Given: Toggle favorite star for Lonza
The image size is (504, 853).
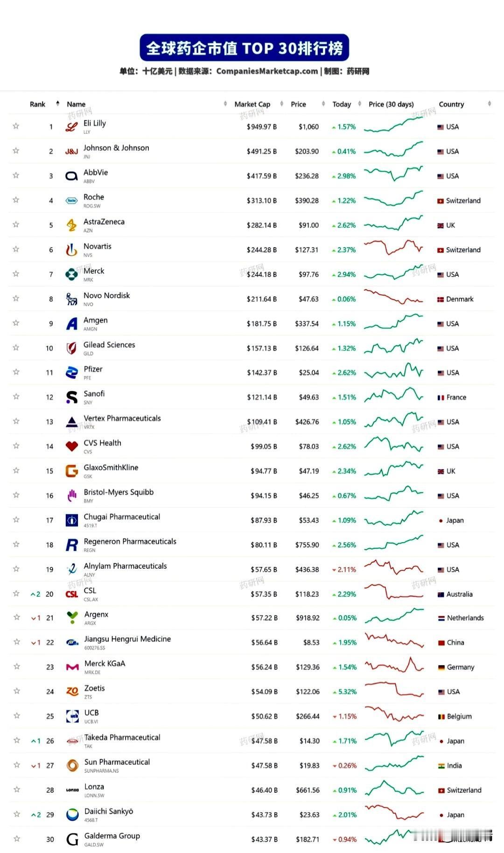Looking at the screenshot, I should (x=17, y=789).
